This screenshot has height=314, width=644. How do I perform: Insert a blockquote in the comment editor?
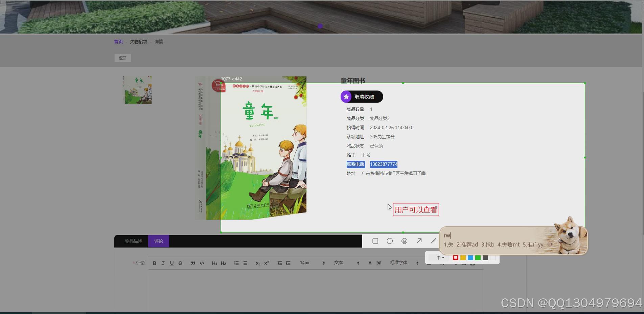193,263
